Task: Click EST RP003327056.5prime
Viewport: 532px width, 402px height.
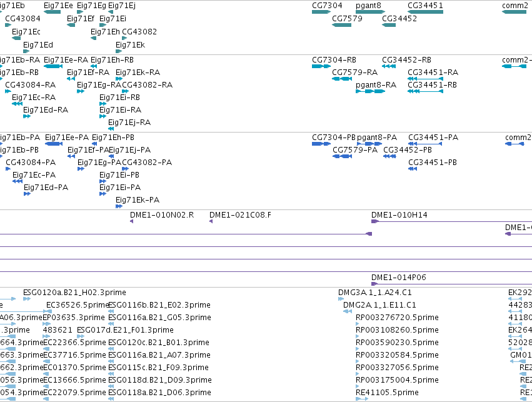Action: (397, 368)
